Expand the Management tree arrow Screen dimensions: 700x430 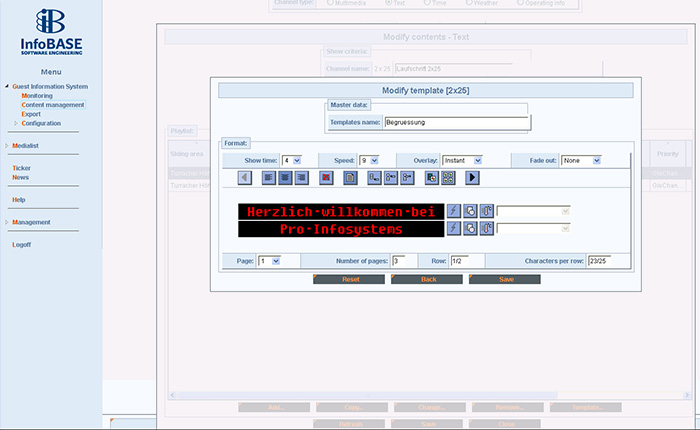pos(7,222)
